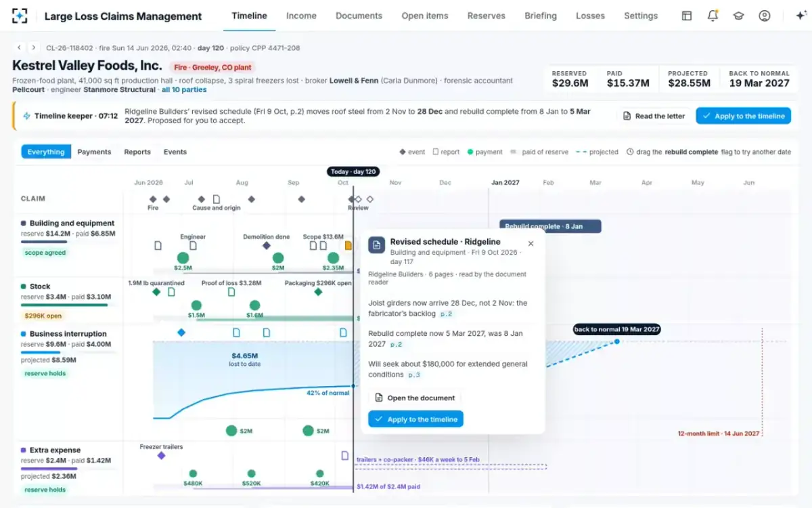Select the orange Revised schedule report marker
This screenshot has height=508, width=812.
click(x=348, y=245)
